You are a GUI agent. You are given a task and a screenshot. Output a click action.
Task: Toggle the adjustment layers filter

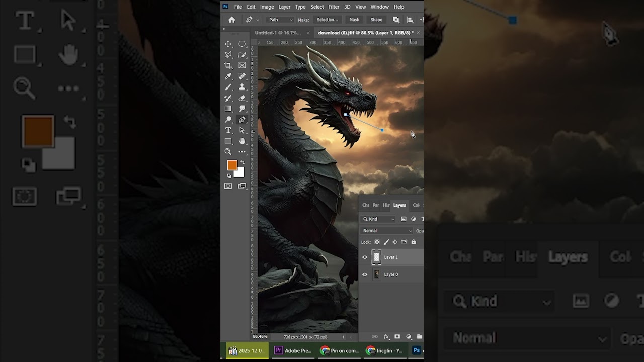coord(414,219)
